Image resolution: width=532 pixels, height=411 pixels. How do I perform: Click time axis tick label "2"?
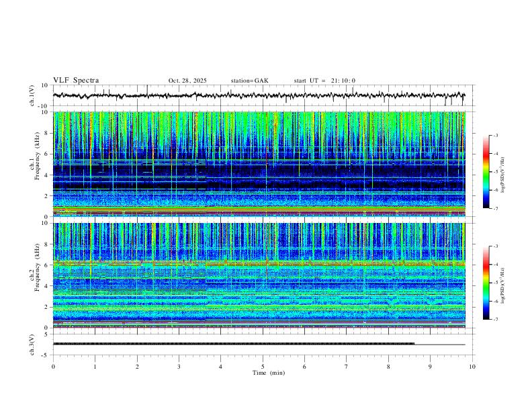point(137,367)
